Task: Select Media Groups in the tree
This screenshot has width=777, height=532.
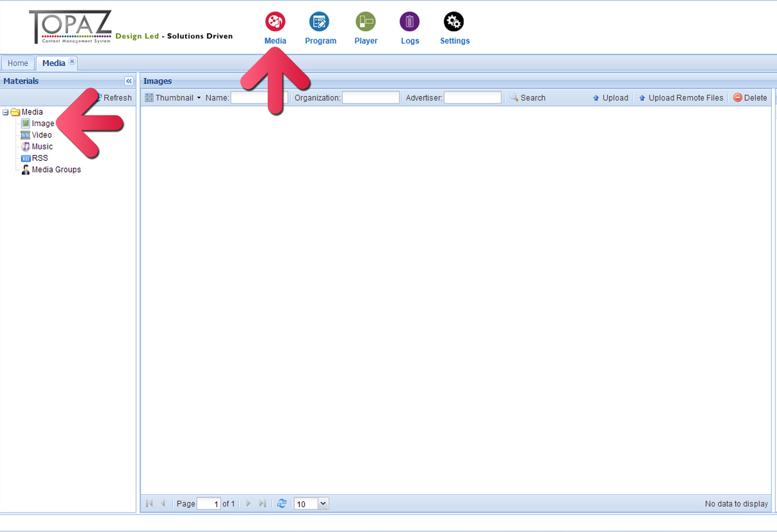Action: [56, 169]
